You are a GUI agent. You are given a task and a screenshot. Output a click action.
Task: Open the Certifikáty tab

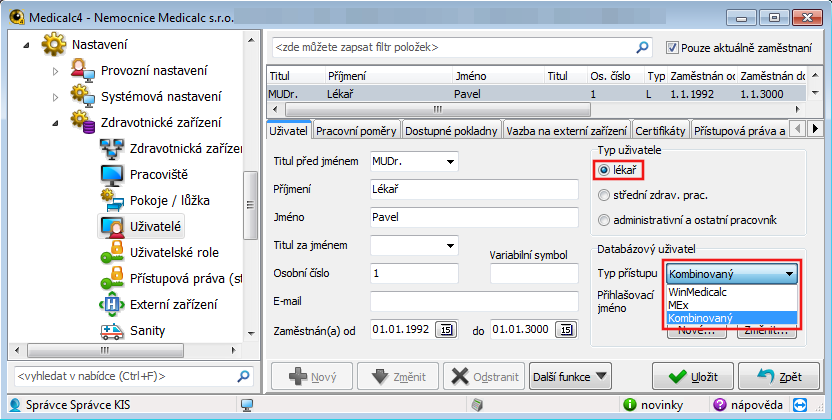point(660,131)
